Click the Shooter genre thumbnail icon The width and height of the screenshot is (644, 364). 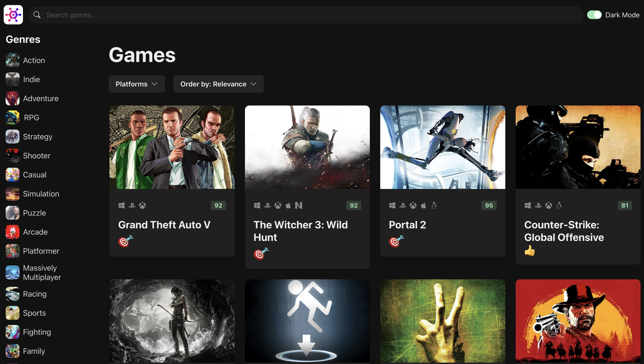tap(13, 156)
